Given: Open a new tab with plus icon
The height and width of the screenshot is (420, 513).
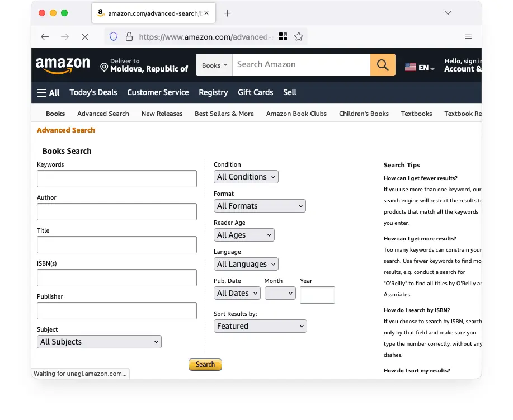Looking at the screenshot, I should (x=227, y=13).
